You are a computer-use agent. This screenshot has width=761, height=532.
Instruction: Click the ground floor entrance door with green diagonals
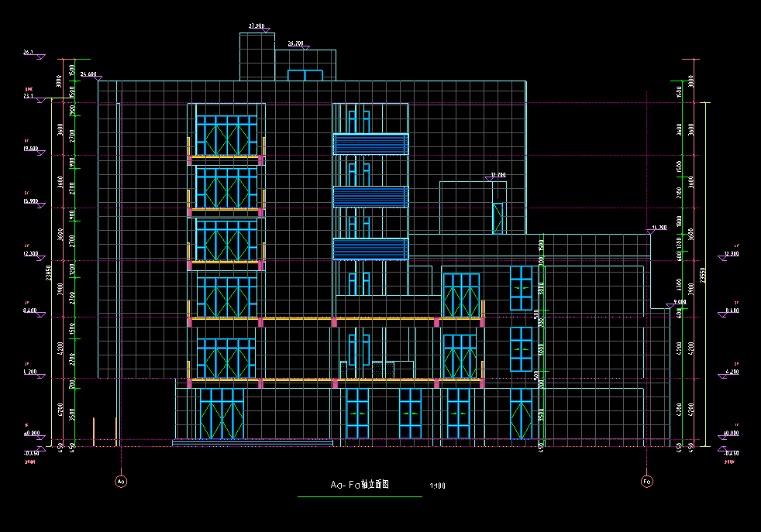222,414
